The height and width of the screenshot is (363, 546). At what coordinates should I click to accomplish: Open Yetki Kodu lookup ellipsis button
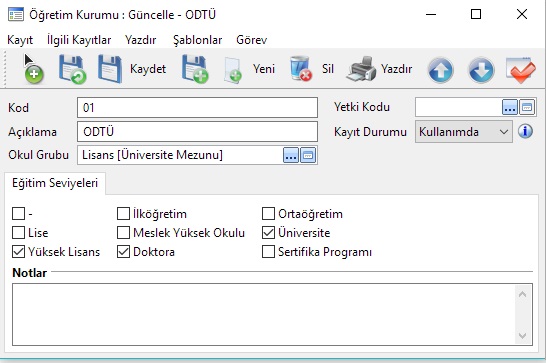tap(510, 107)
